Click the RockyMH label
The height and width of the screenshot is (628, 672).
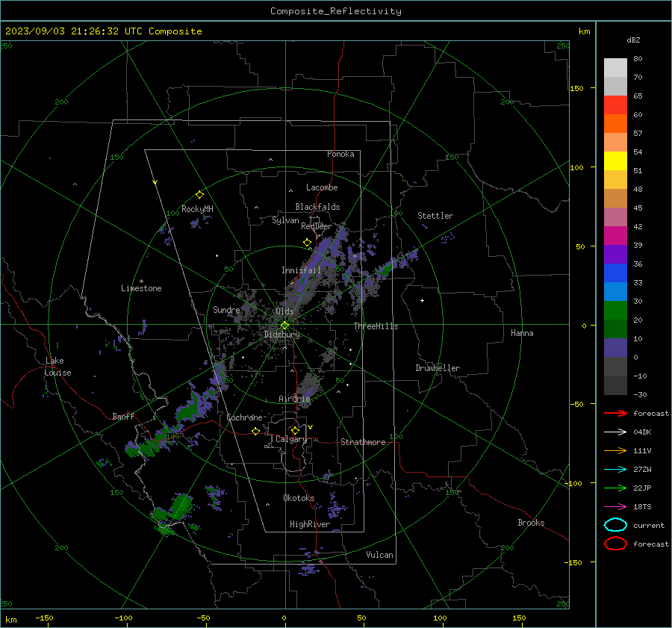tap(197, 209)
